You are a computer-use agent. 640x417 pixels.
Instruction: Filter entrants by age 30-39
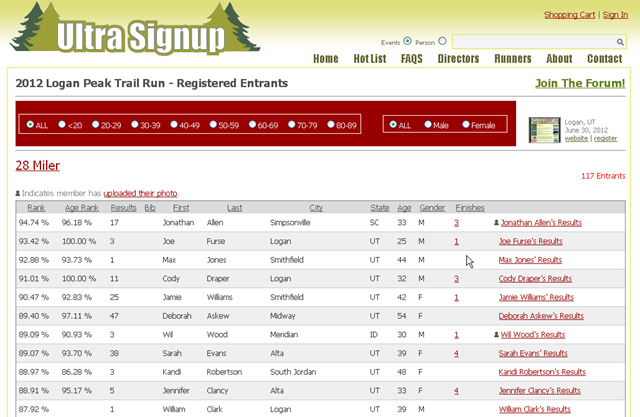[134, 124]
